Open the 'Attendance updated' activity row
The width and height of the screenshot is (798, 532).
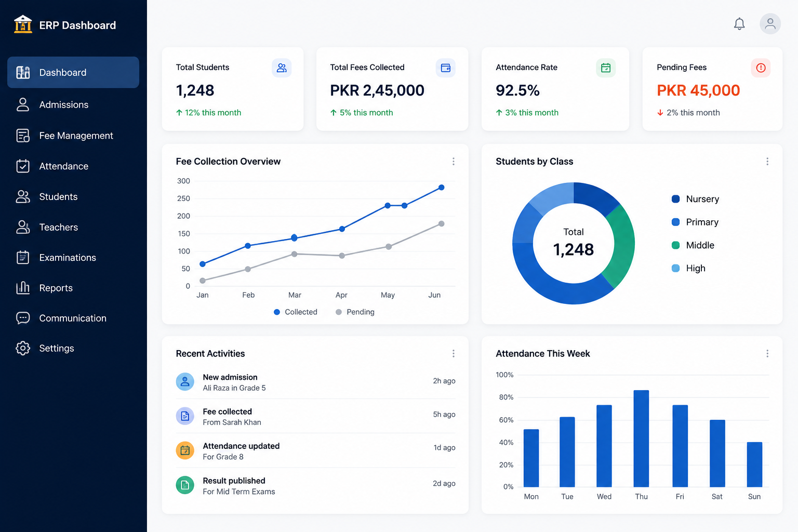[x=315, y=450]
